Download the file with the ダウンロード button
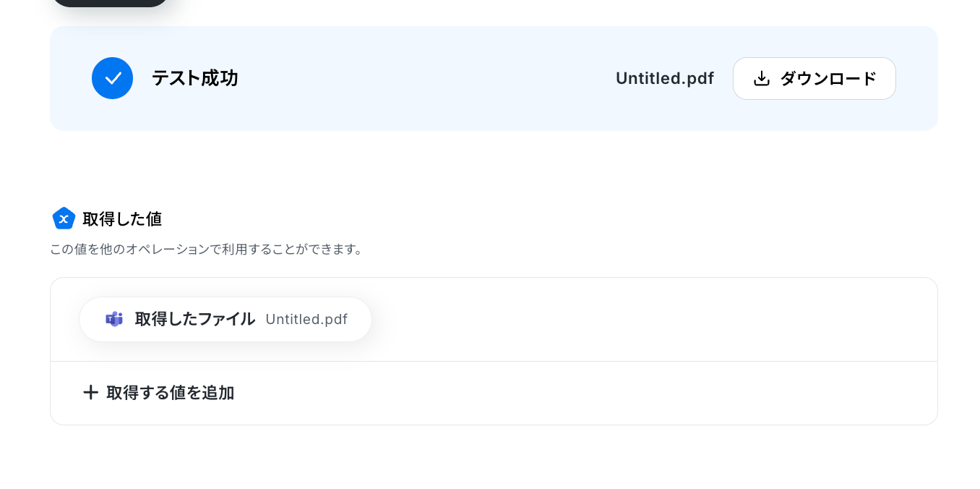 click(814, 78)
